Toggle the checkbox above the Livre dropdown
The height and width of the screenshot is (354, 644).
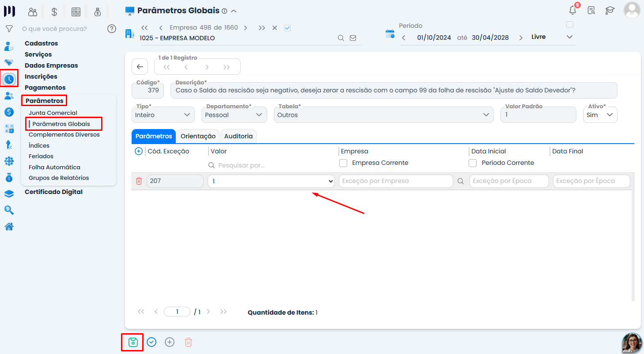[x=570, y=25]
